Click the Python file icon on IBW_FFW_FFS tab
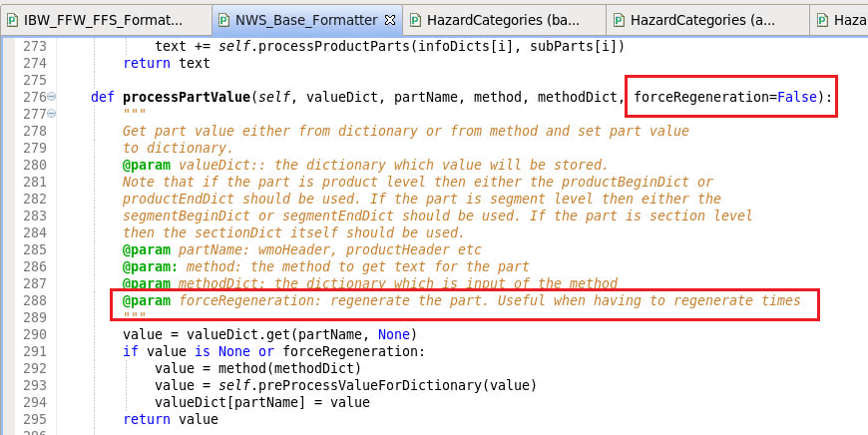 click(13, 21)
